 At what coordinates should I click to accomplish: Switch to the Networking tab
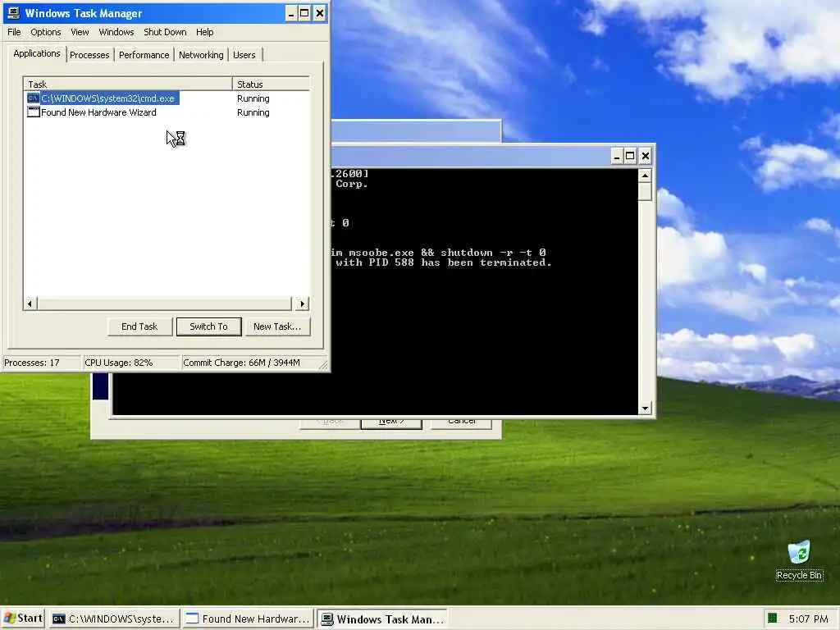tap(201, 55)
